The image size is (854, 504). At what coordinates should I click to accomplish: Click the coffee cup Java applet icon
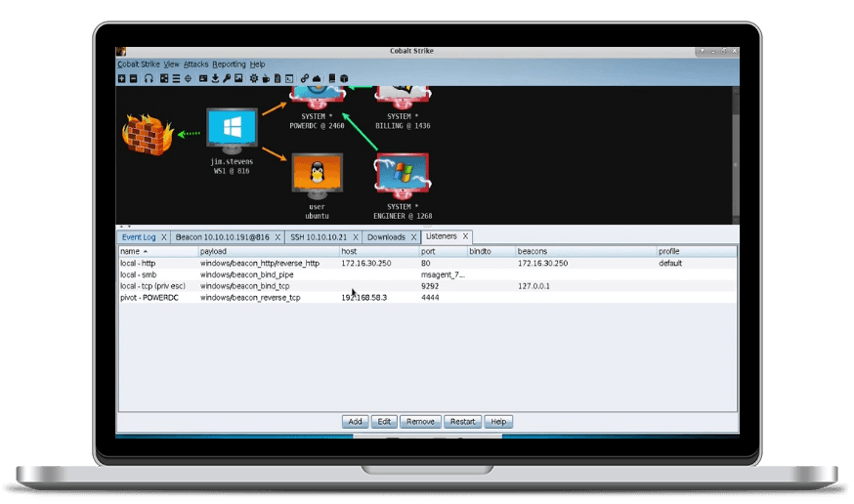[266, 78]
